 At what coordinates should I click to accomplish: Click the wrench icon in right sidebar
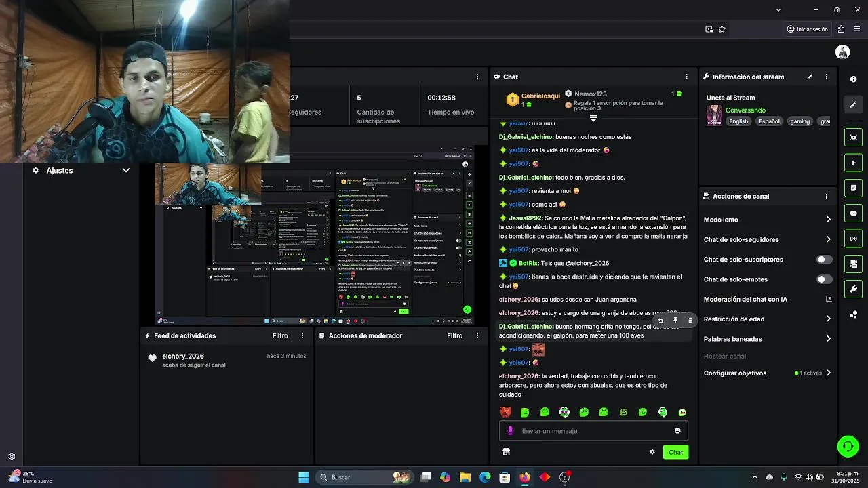point(853,289)
